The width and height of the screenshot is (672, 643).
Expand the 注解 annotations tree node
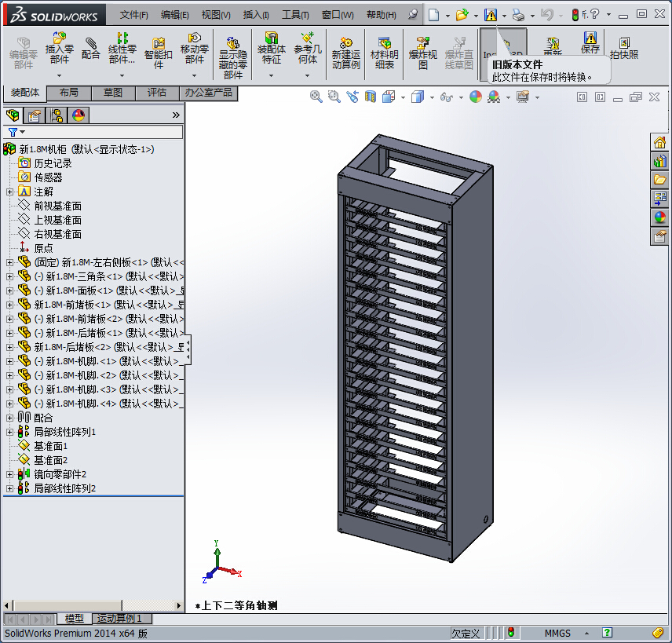(10, 192)
